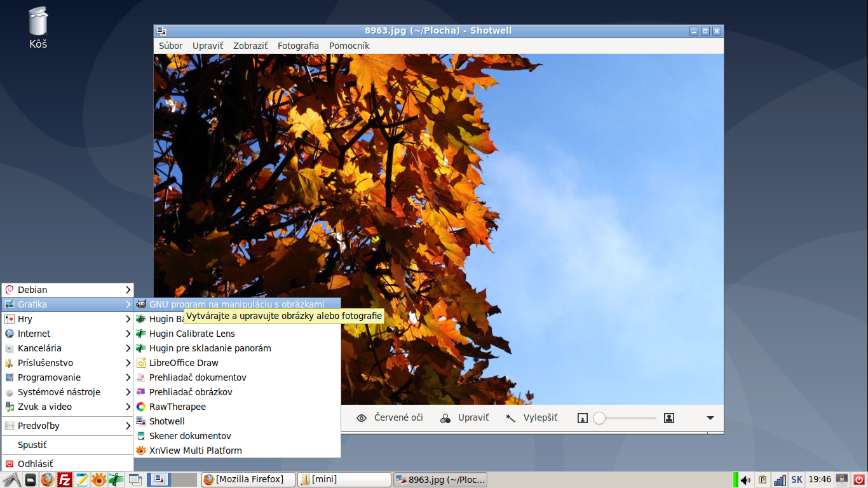This screenshot has width=868, height=488.
Task: Open the Fotografia menu
Action: 298,46
